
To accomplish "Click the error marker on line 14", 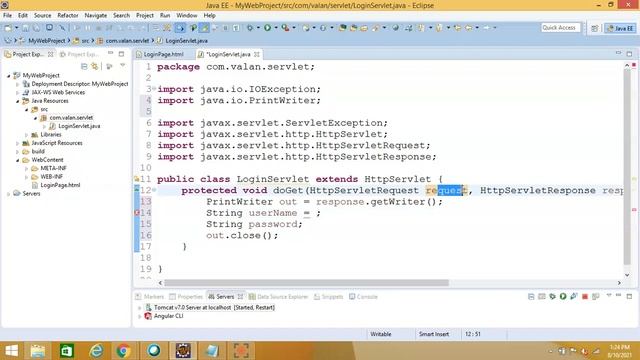I will click(x=137, y=213).
